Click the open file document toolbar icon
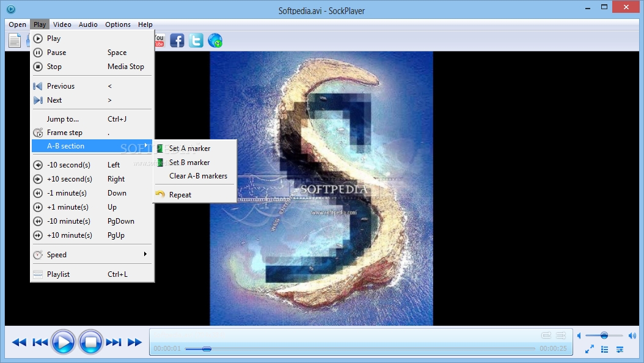 tap(15, 40)
